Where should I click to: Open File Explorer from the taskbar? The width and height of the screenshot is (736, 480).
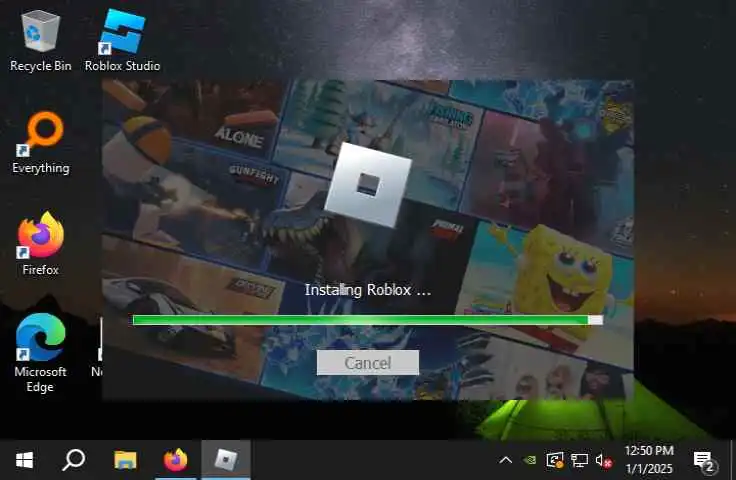pyautogui.click(x=125, y=460)
